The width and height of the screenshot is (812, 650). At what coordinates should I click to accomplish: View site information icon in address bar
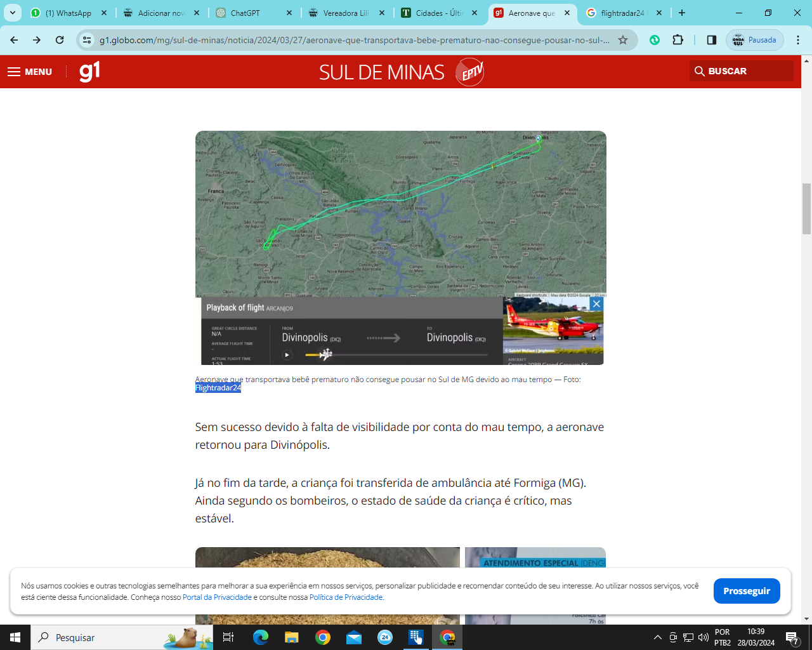click(88, 40)
